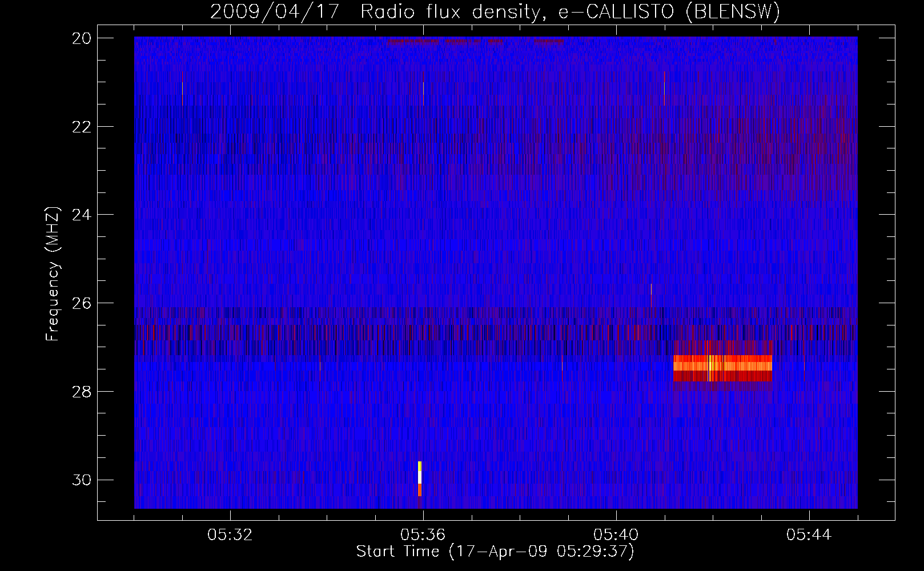This screenshot has width=924, height=571.
Task: Click the 'Start Time (17-Apr-09 05:29:37)' label
Action: (x=495, y=552)
